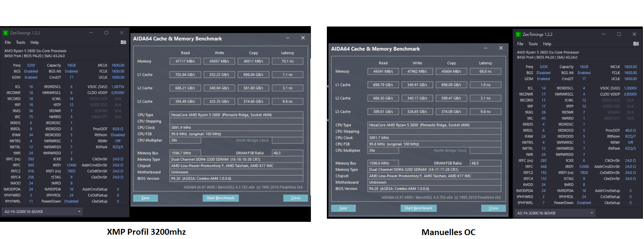This screenshot has height=239, width=644.
Task: Click Save button in XMP Profil AIDA64
Action: (x=145, y=198)
